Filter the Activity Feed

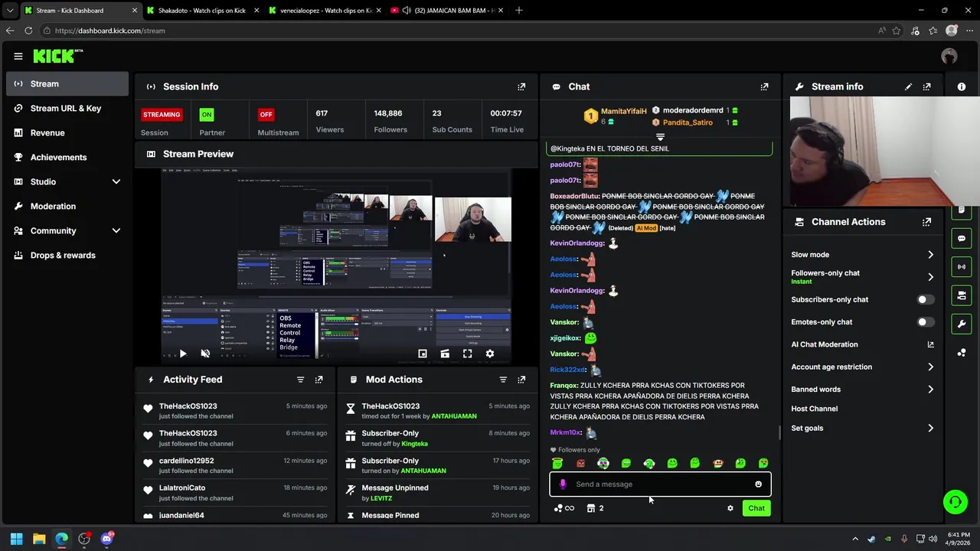[300, 380]
